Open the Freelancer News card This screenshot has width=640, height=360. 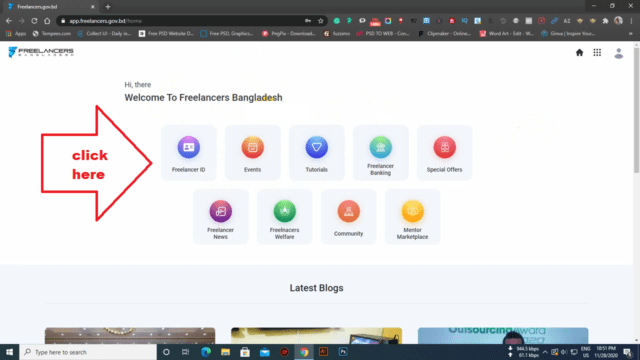[x=220, y=217]
